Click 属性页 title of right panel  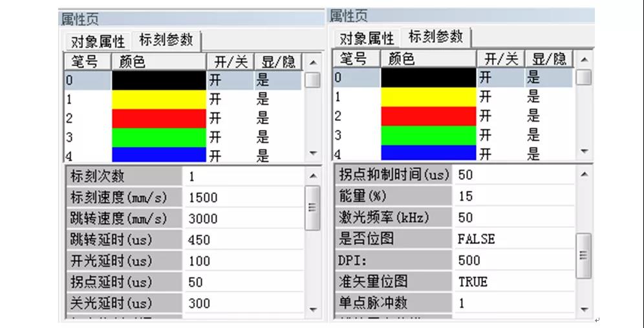click(x=349, y=16)
